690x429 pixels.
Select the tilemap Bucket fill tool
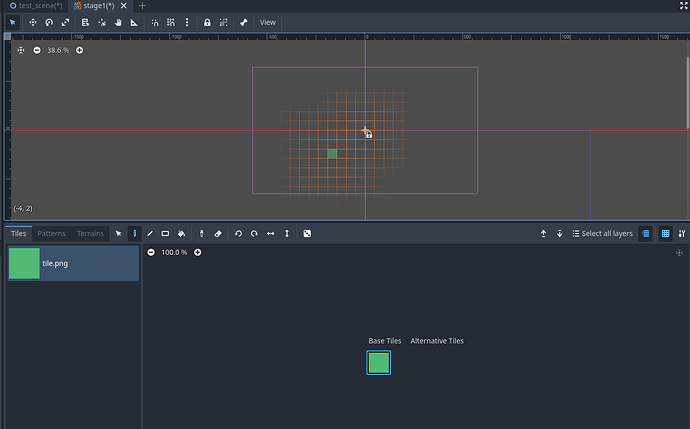click(182, 233)
